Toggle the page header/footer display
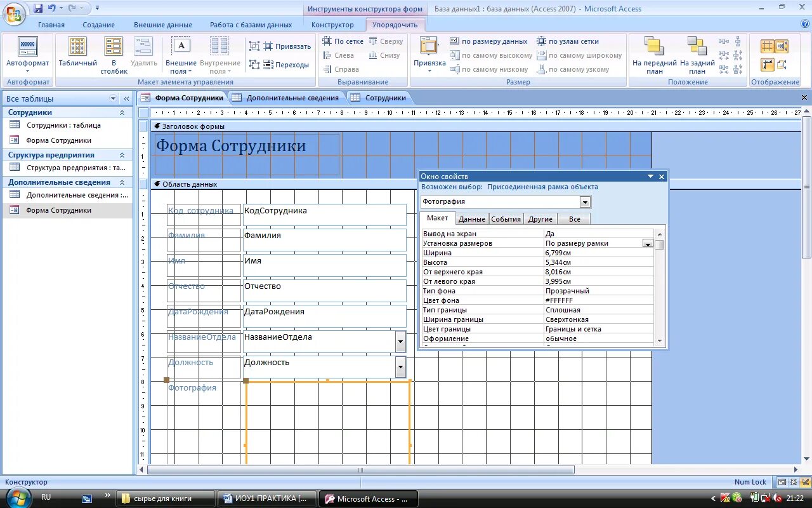Screen dimensions: 812x508 [x=782, y=65]
